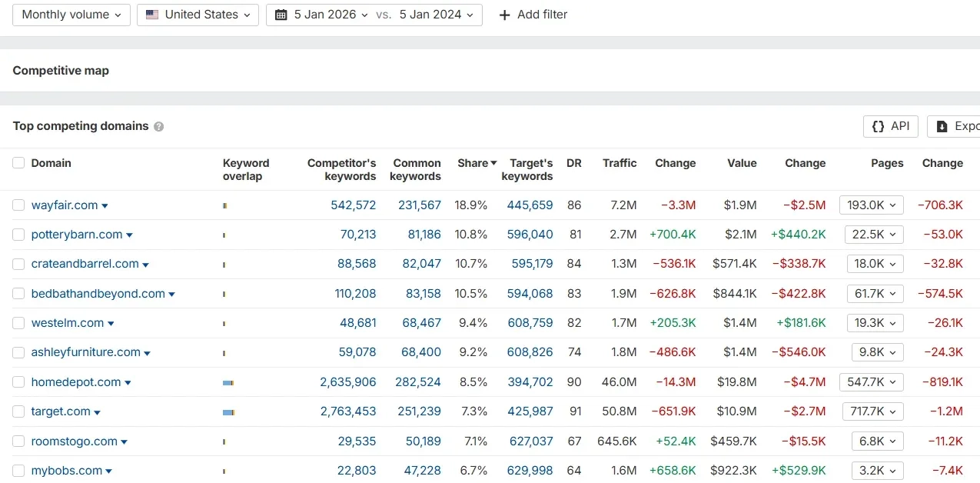Click the calendar icon in date filter
Screen dimensions: 980x483
click(281, 15)
